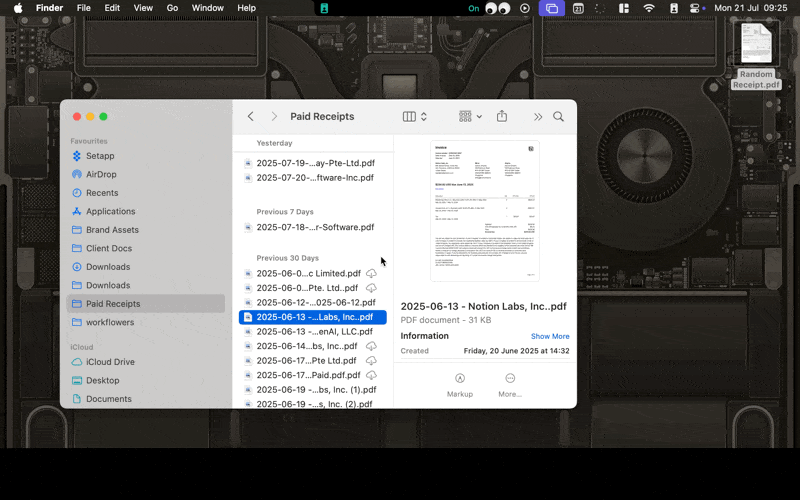Open the Edit menu

click(112, 8)
